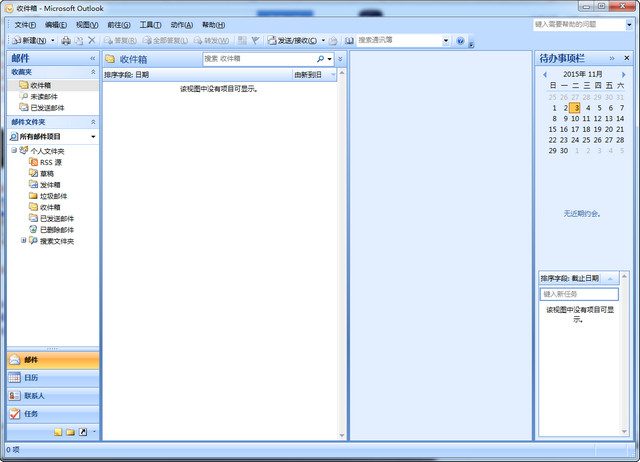This screenshot has width=640, height=462.
Task: Switch to 日历 calendar pane
Action: click(x=53, y=378)
